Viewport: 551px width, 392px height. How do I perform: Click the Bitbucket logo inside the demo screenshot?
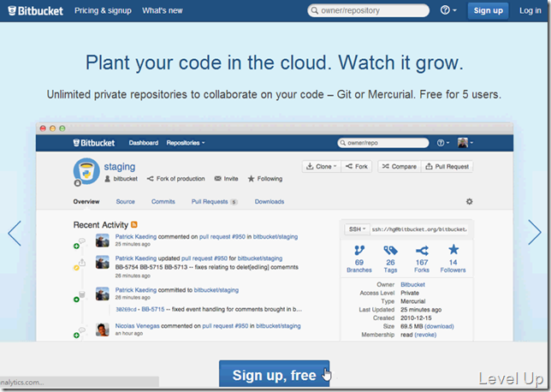click(x=94, y=143)
